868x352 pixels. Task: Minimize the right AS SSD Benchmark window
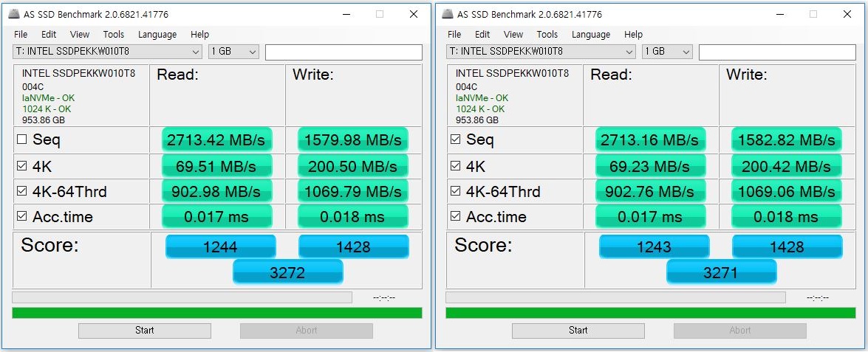[779, 14]
